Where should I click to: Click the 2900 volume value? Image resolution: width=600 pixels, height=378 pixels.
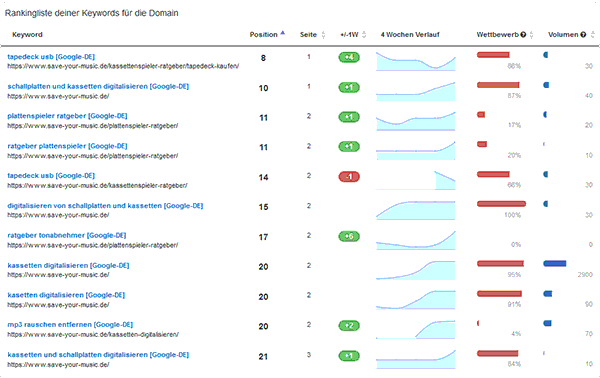point(585,275)
